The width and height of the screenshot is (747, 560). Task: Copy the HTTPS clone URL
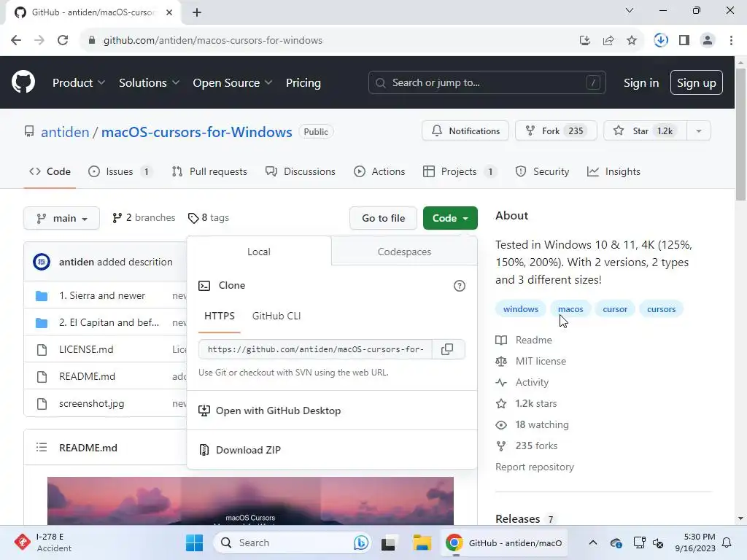click(447, 349)
